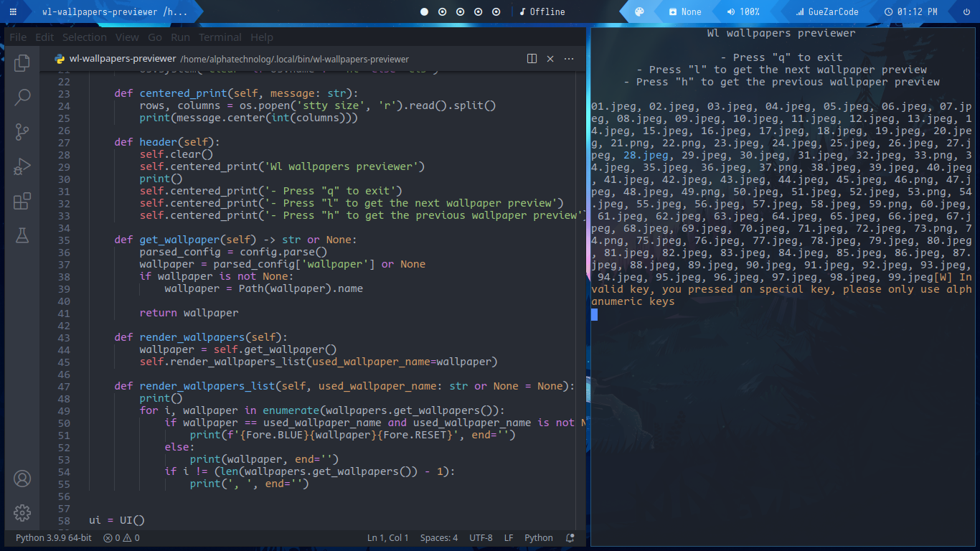Click the 'return wallpaper' line in editor

(189, 313)
